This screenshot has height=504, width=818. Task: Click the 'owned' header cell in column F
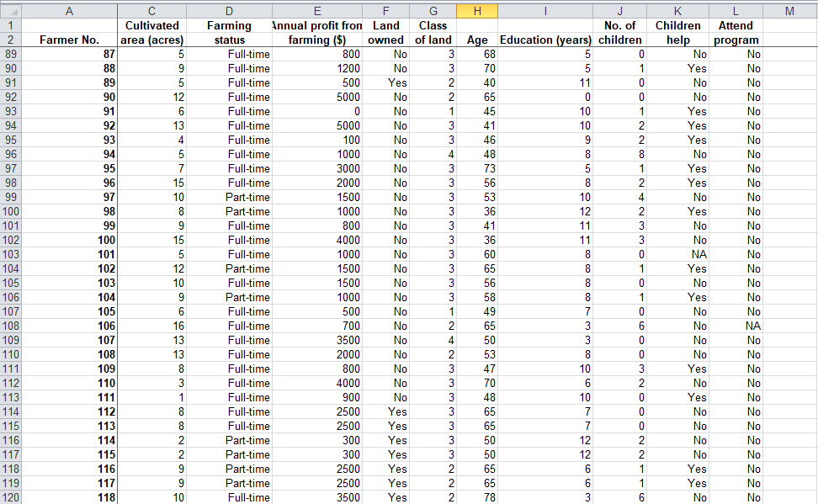[x=386, y=40]
